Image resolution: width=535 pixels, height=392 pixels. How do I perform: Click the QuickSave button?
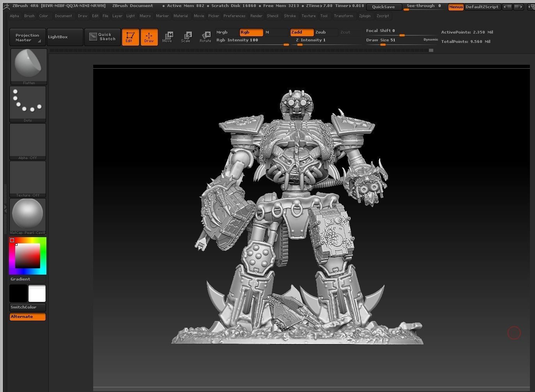coord(384,7)
